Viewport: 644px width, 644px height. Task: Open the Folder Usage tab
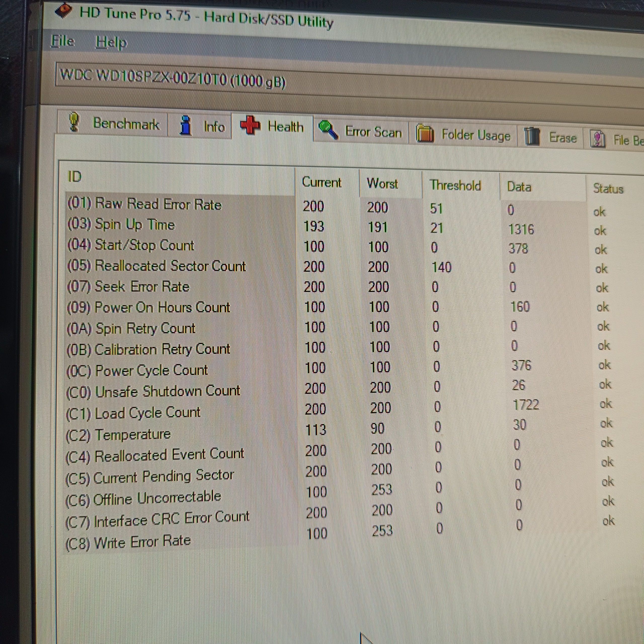[463, 134]
